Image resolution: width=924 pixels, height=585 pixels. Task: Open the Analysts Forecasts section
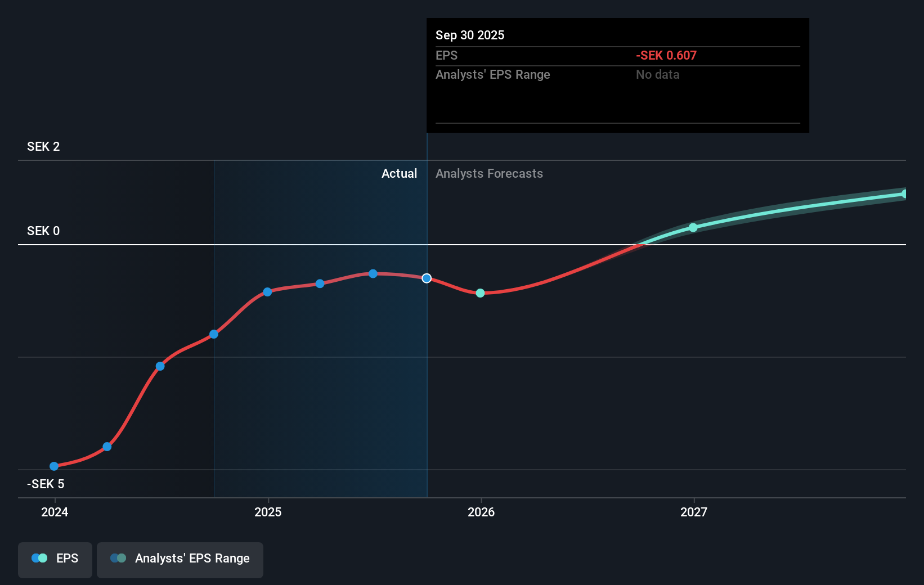(x=489, y=173)
